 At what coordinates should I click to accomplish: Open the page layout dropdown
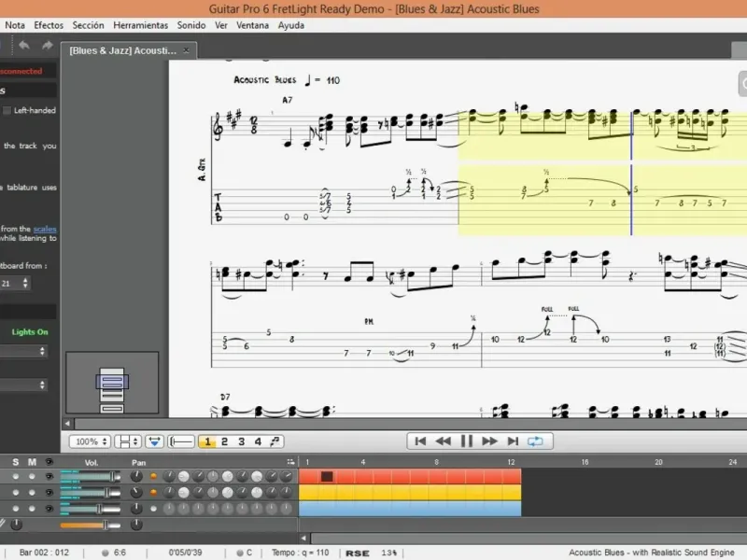[128, 441]
